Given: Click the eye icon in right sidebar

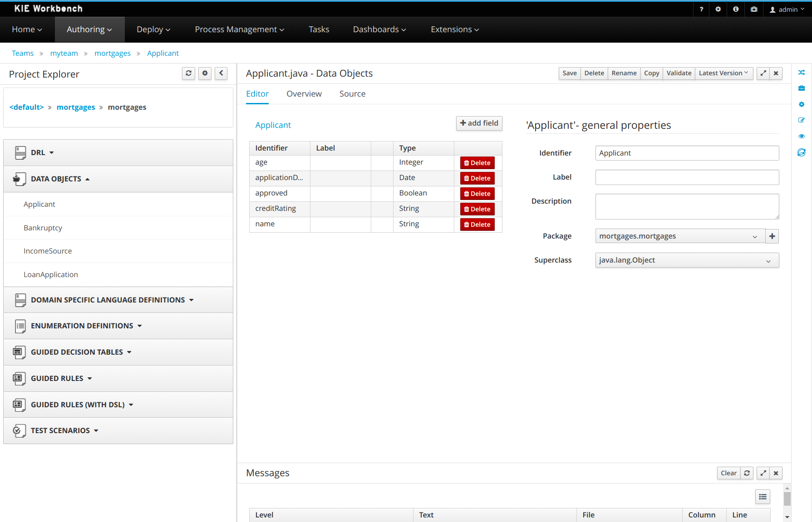Looking at the screenshot, I should (802, 136).
